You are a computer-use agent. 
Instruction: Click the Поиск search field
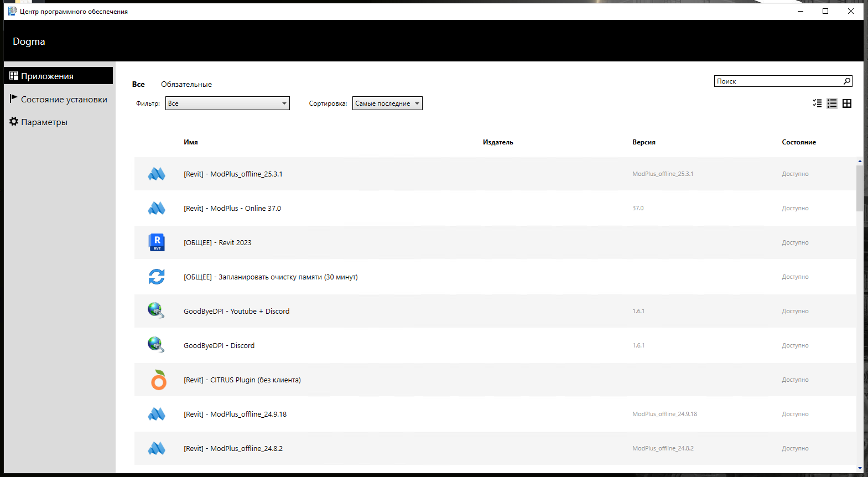tap(777, 81)
